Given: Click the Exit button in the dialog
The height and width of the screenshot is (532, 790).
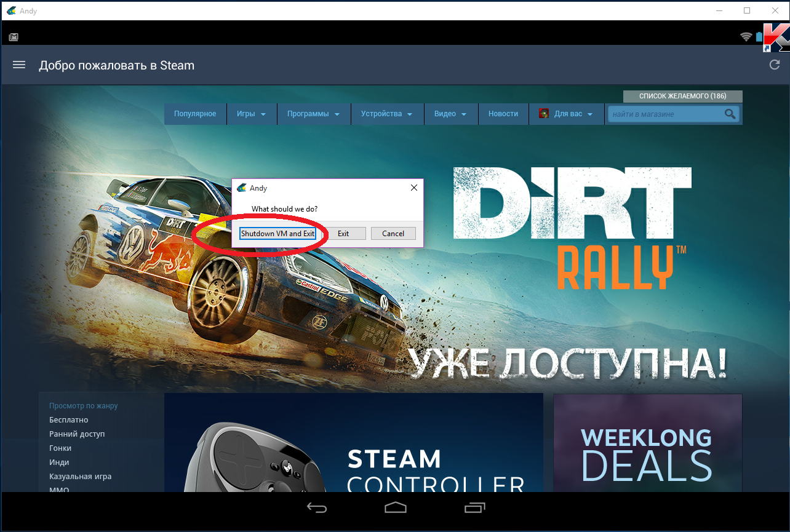Looking at the screenshot, I should (343, 234).
